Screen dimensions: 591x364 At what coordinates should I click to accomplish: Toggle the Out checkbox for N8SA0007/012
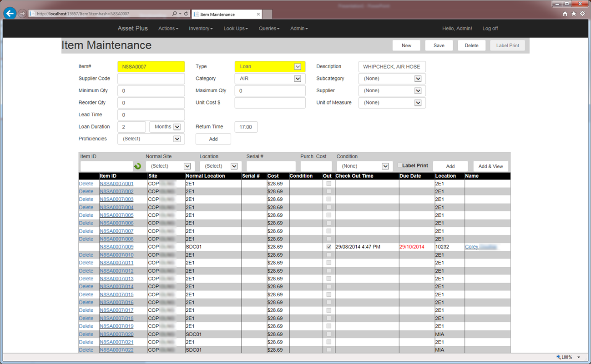point(328,271)
